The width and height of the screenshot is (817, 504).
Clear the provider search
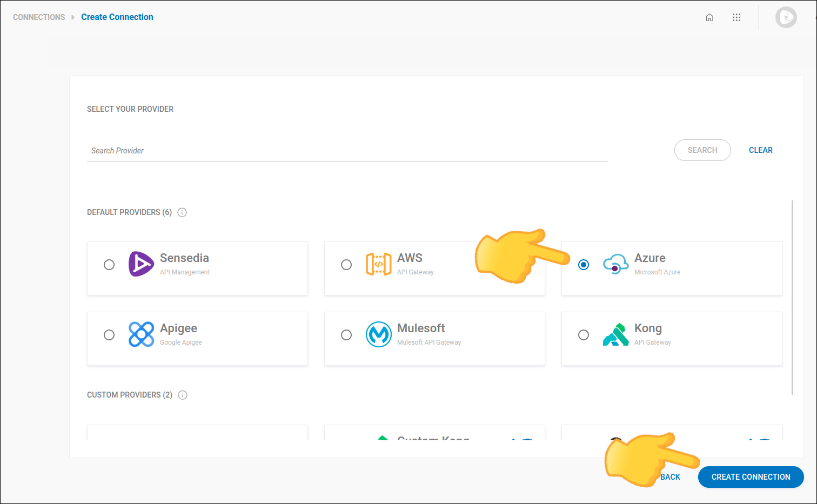point(760,150)
